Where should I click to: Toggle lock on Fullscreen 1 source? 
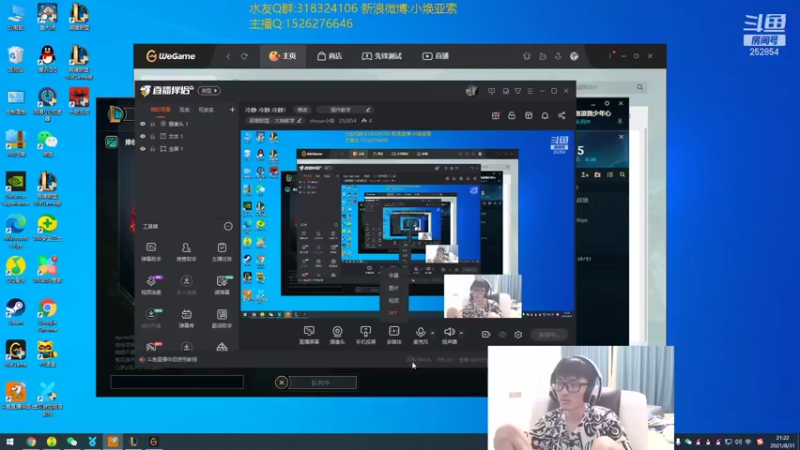pos(153,149)
